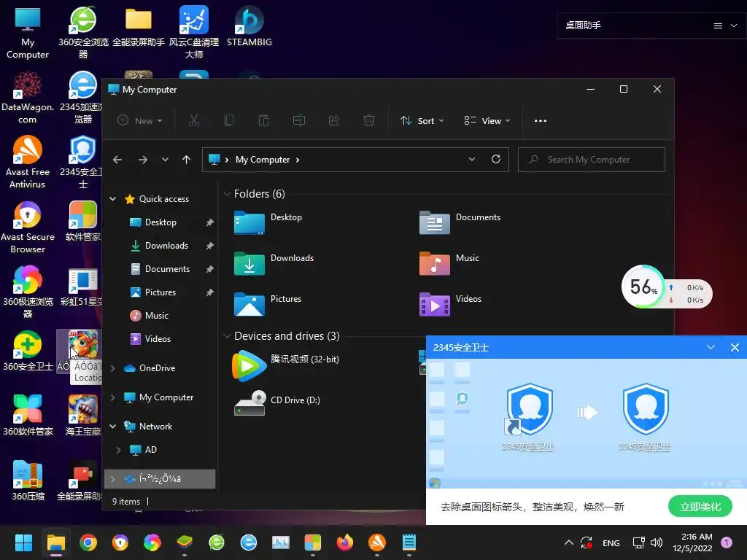Screen dimensions: 747x560
Task: Collapse the Network tree node
Action: tap(113, 426)
